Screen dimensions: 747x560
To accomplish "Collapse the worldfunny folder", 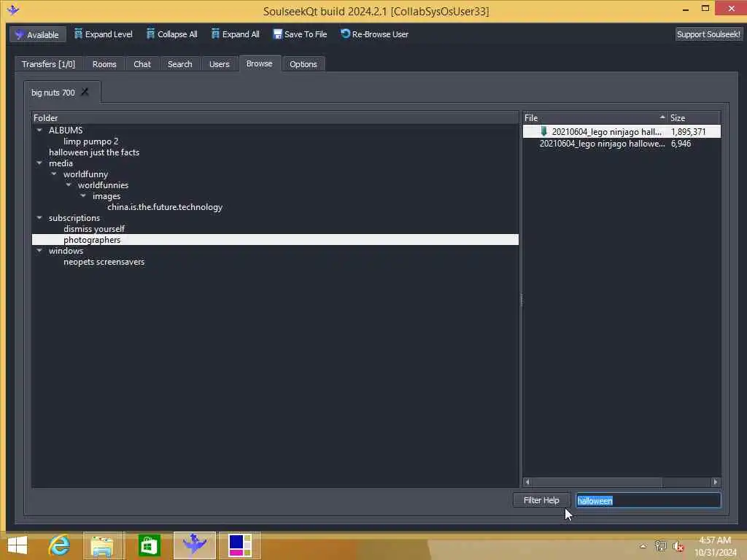I will 54,174.
